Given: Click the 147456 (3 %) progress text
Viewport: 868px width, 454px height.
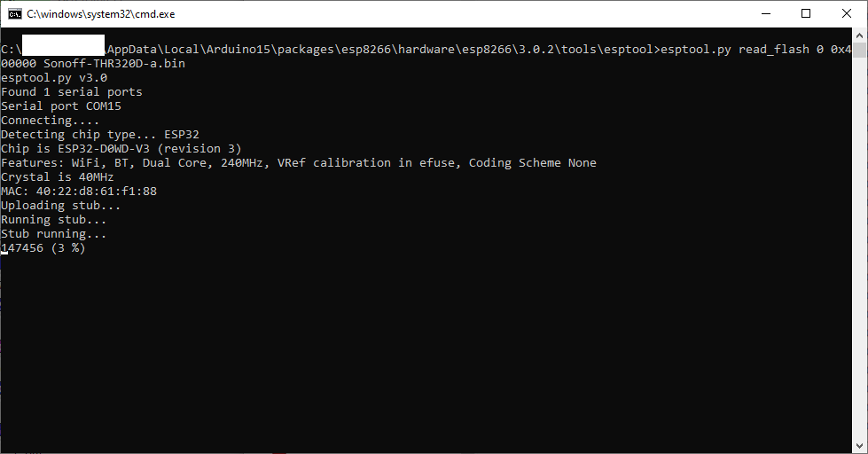Looking at the screenshot, I should (x=43, y=248).
